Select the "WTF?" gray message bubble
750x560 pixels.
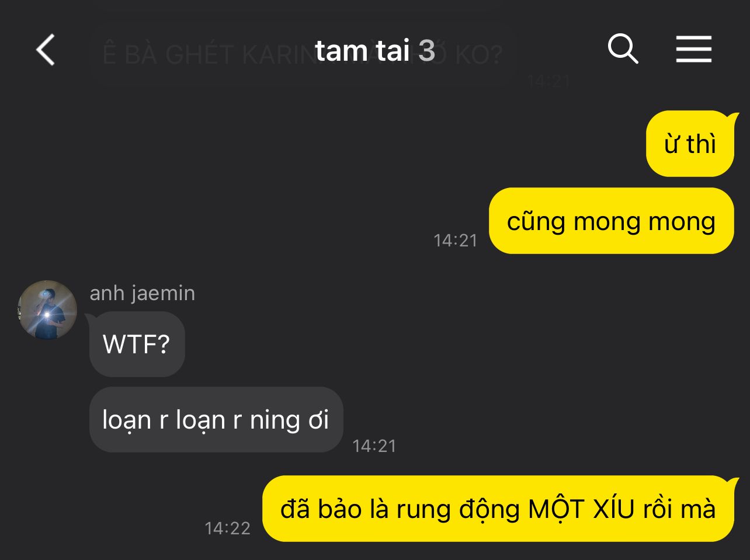(137, 344)
